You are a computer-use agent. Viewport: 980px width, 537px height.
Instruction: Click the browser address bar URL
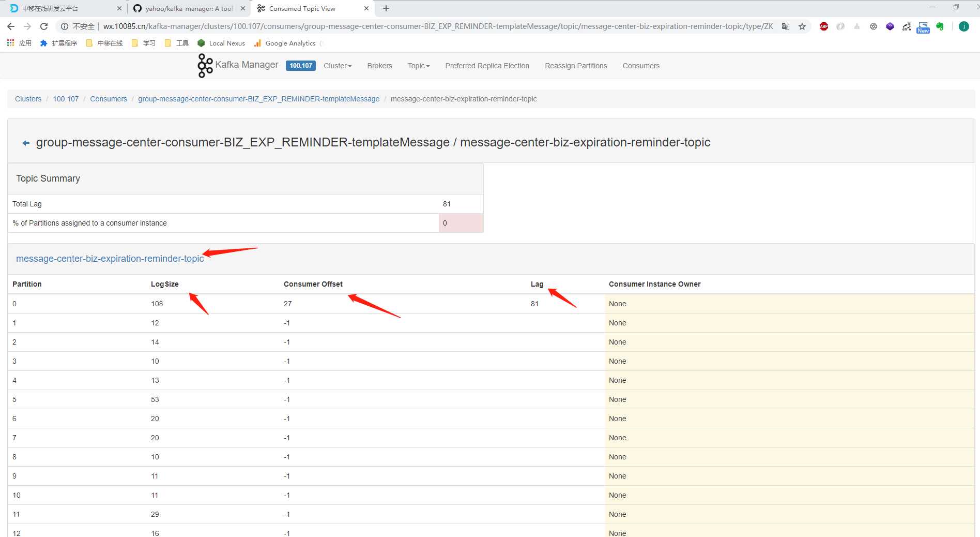pos(438,26)
